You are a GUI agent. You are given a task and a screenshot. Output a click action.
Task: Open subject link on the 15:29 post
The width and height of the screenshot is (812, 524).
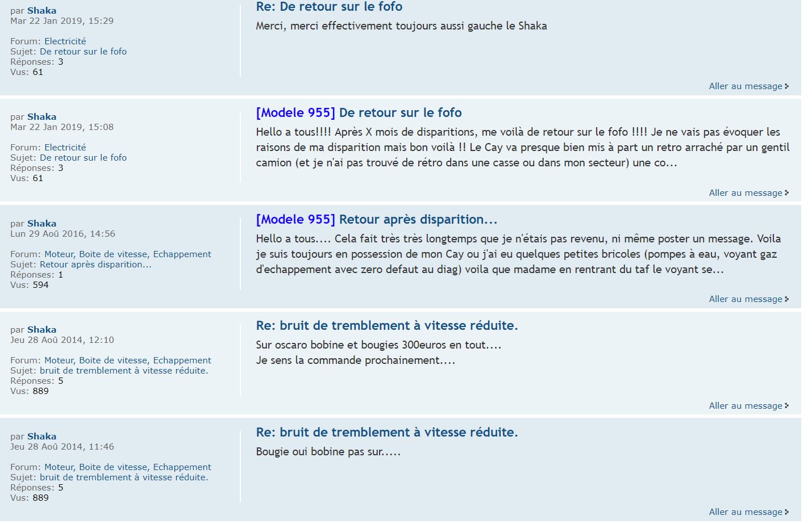(x=83, y=52)
